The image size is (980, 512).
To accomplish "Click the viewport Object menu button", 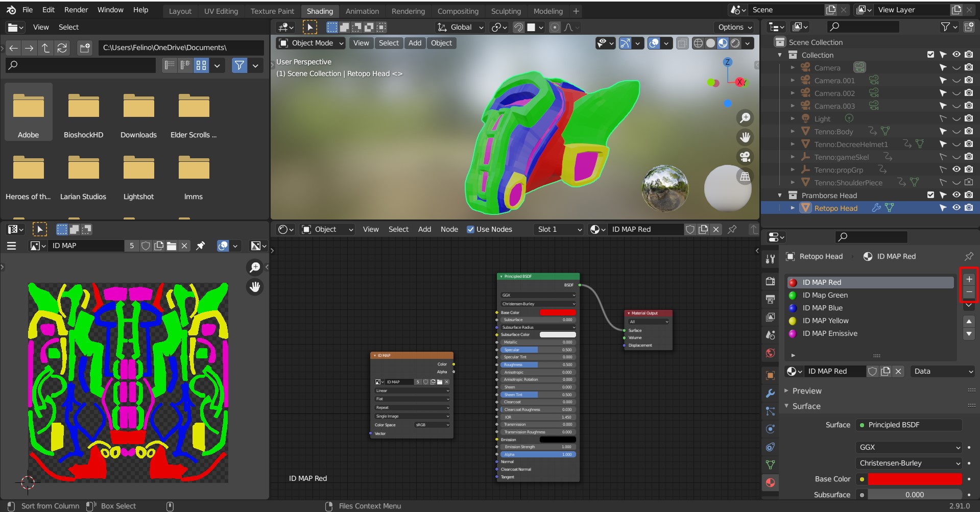I will pos(441,43).
